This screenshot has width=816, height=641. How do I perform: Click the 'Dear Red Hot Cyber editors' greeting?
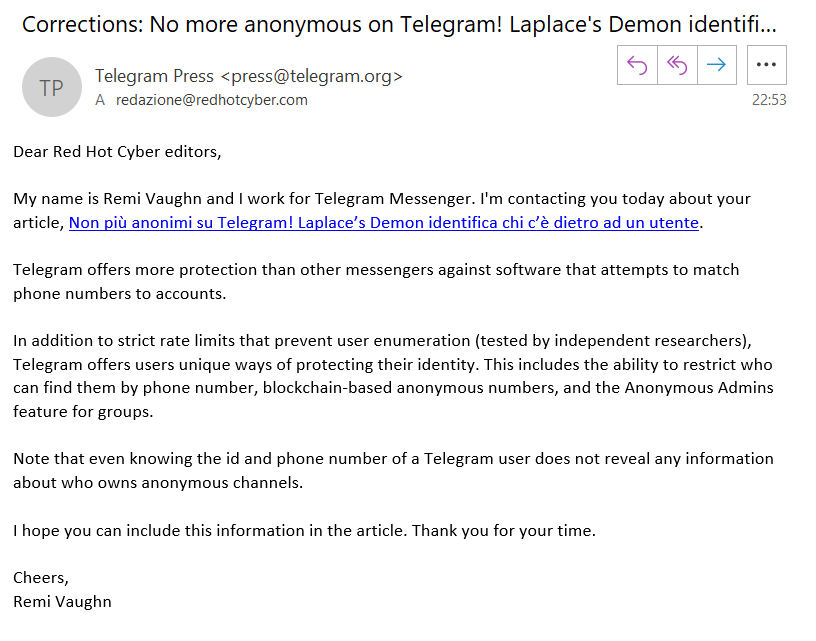(117, 152)
